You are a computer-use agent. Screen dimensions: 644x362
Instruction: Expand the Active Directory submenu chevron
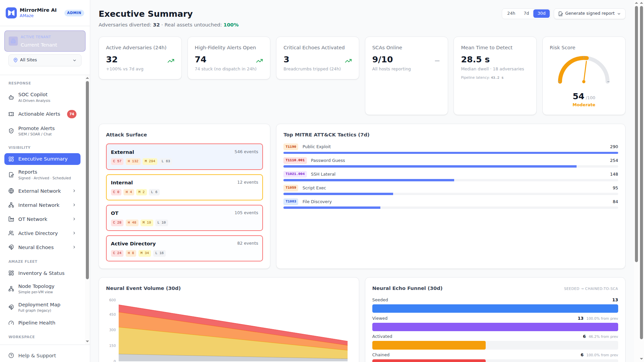74,233
